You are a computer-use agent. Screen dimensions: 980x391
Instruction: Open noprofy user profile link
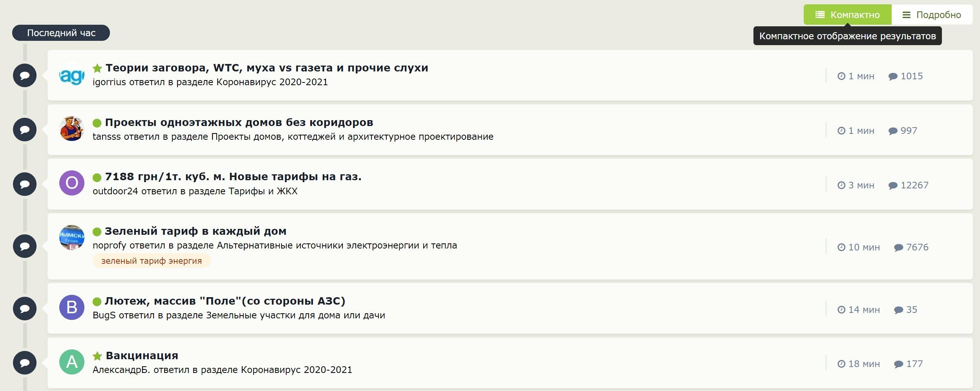click(x=109, y=246)
